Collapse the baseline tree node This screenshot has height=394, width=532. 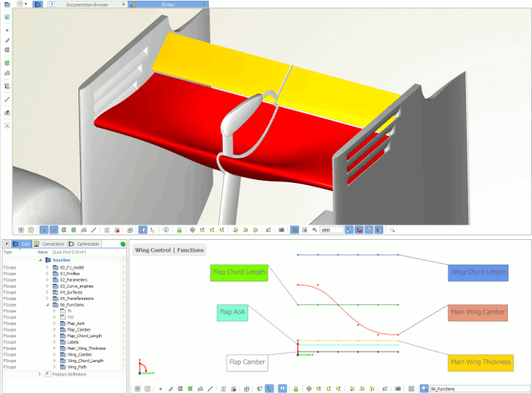[x=40, y=260]
